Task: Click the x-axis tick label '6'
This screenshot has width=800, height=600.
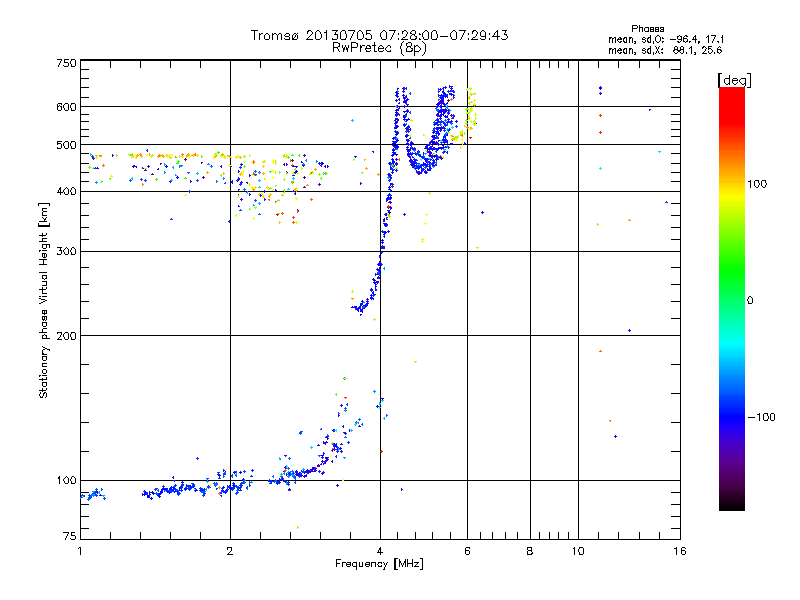Action: coord(467,551)
